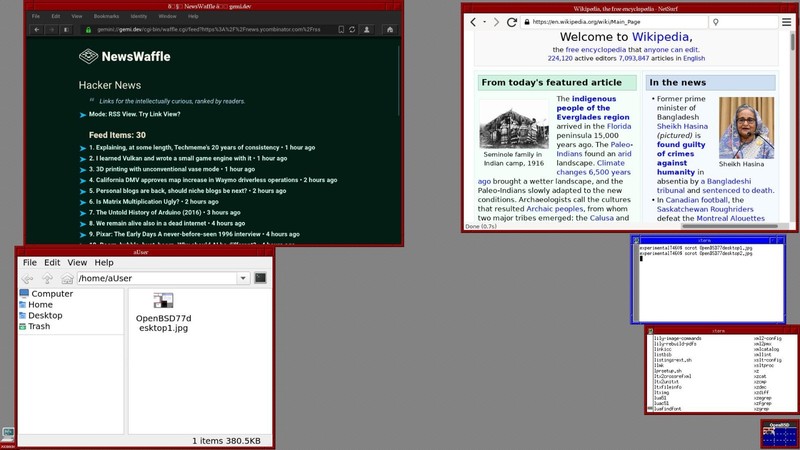Click the NetSurf horizontal scrollbar thumb
800x450 pixels.
[730, 226]
